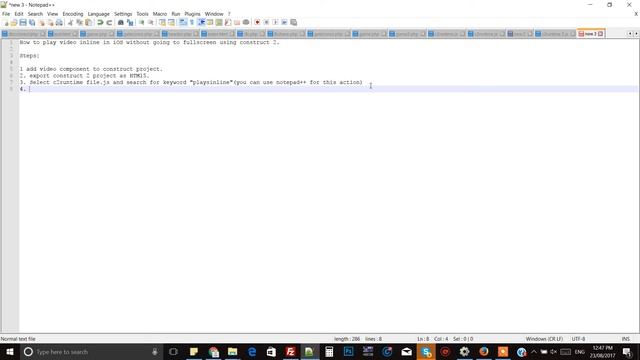Image resolution: width=640 pixels, height=360 pixels.
Task: Start macro recording with red dot
Action: point(257,22)
